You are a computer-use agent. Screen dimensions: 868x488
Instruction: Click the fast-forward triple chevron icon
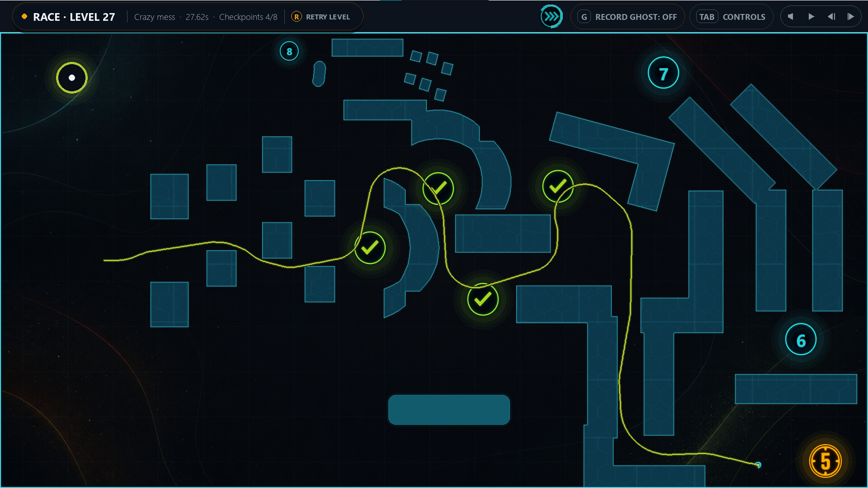(552, 17)
